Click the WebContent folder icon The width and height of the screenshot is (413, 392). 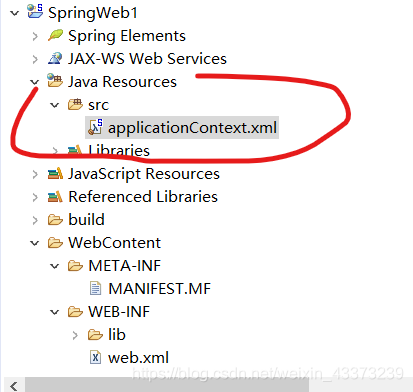(55, 243)
